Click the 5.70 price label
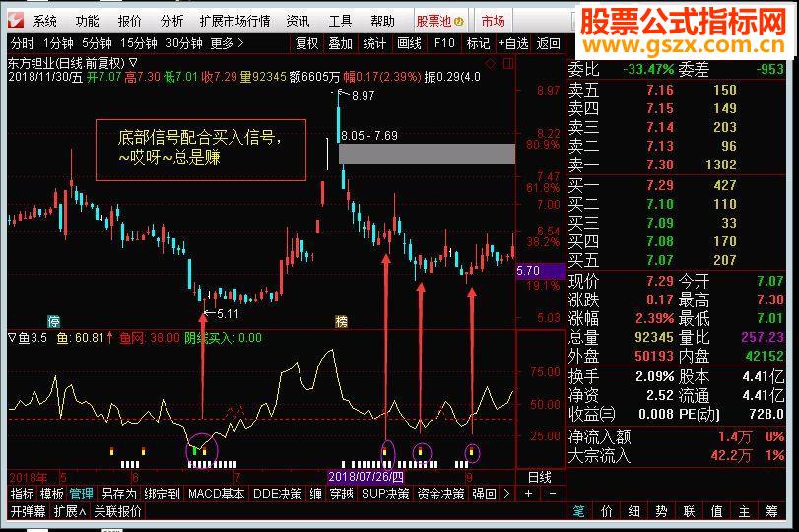This screenshot has width=799, height=532. (x=540, y=271)
